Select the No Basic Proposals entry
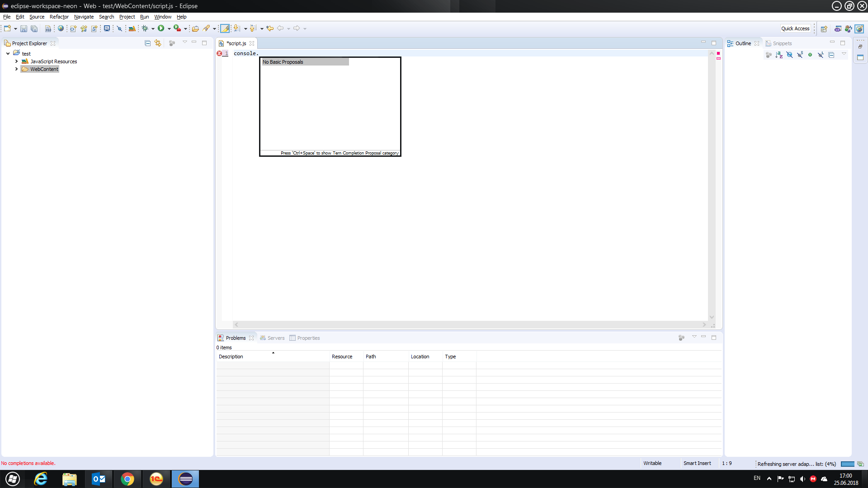This screenshot has height=488, width=868. coord(305,62)
